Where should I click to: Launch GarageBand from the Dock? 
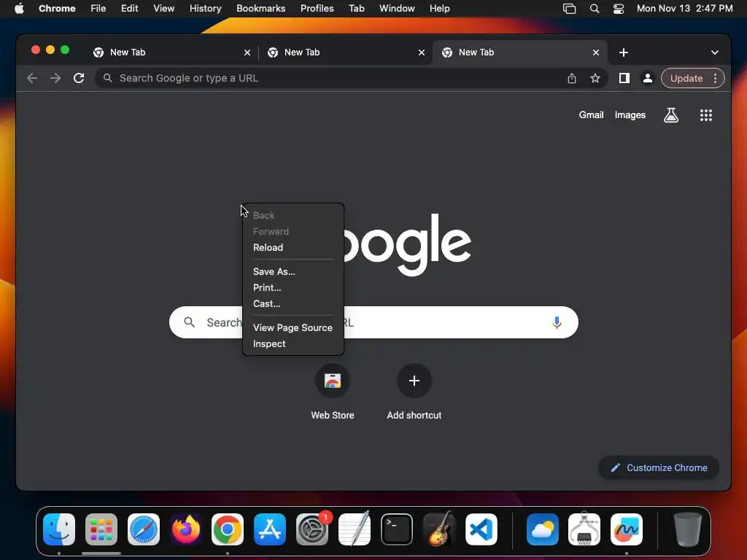(438, 529)
